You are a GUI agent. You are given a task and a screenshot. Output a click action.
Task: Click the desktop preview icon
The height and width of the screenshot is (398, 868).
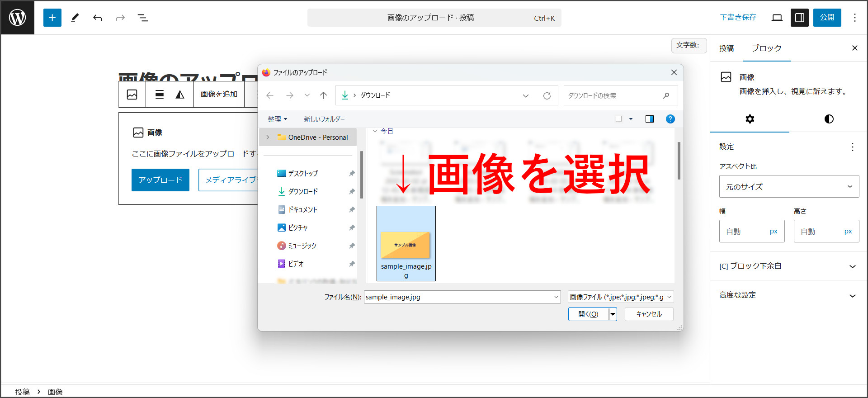click(777, 18)
